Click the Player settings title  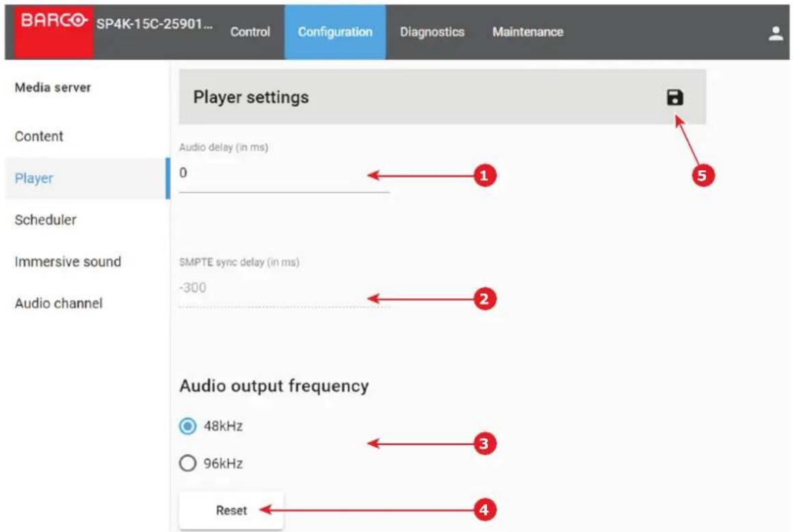tap(251, 97)
